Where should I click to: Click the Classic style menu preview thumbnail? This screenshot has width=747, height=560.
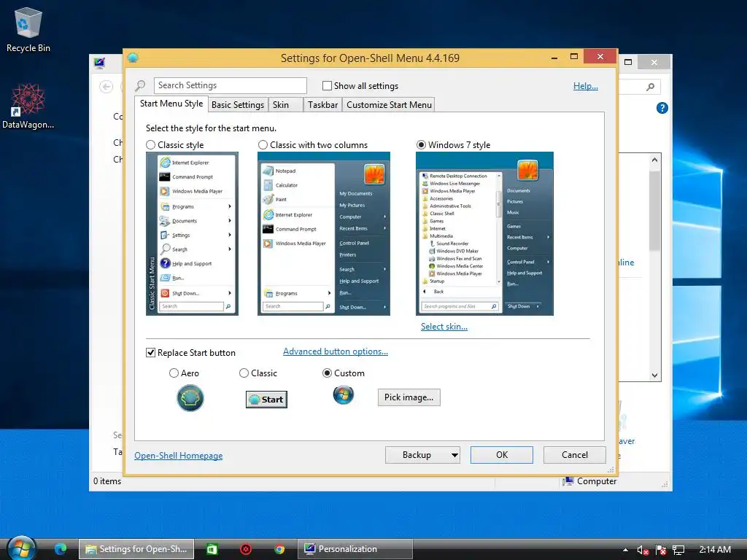[x=192, y=234]
